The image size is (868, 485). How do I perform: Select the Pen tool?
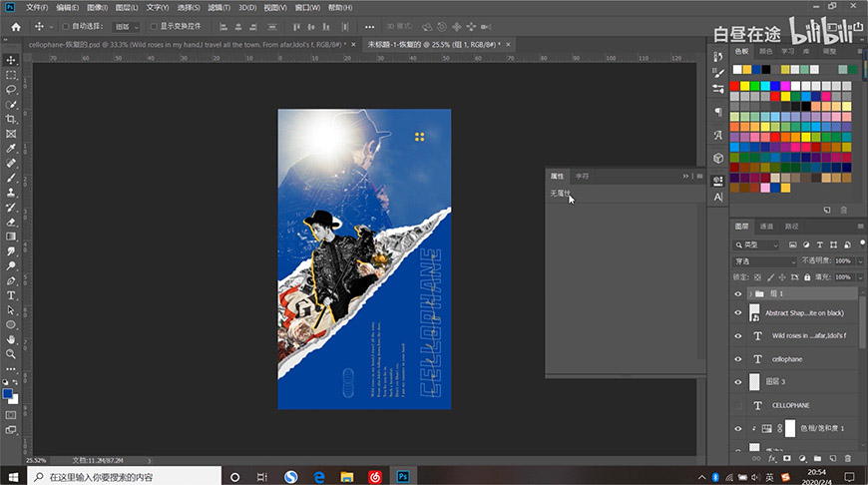click(x=11, y=280)
